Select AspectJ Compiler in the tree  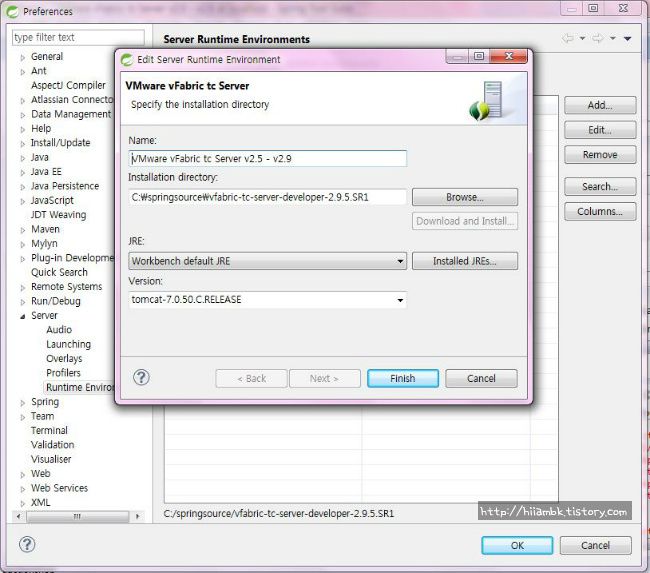(x=68, y=85)
